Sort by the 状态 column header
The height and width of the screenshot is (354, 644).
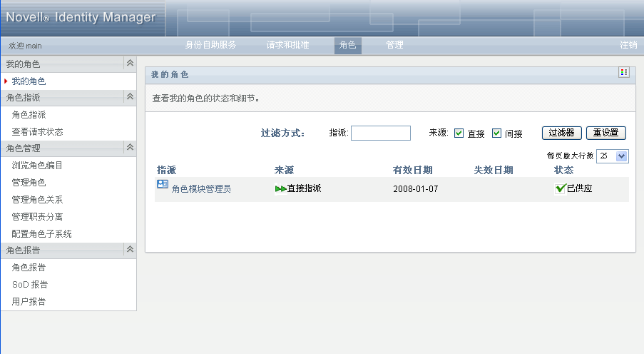click(563, 170)
